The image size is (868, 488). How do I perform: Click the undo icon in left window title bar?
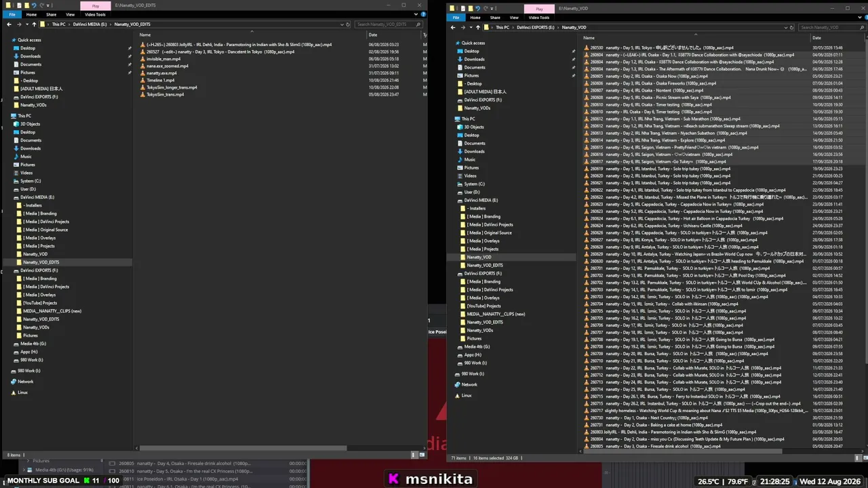(x=33, y=5)
